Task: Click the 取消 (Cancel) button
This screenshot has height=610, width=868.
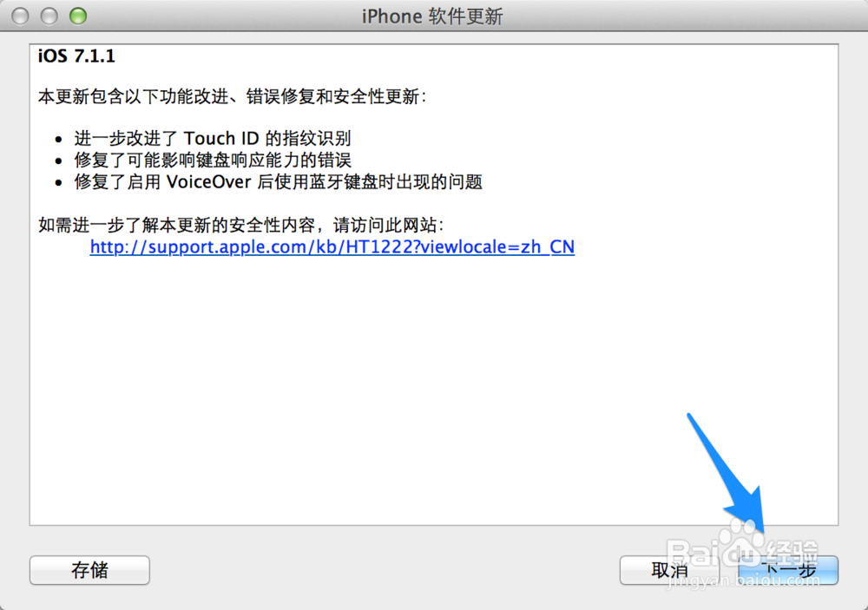Action: tap(668, 570)
